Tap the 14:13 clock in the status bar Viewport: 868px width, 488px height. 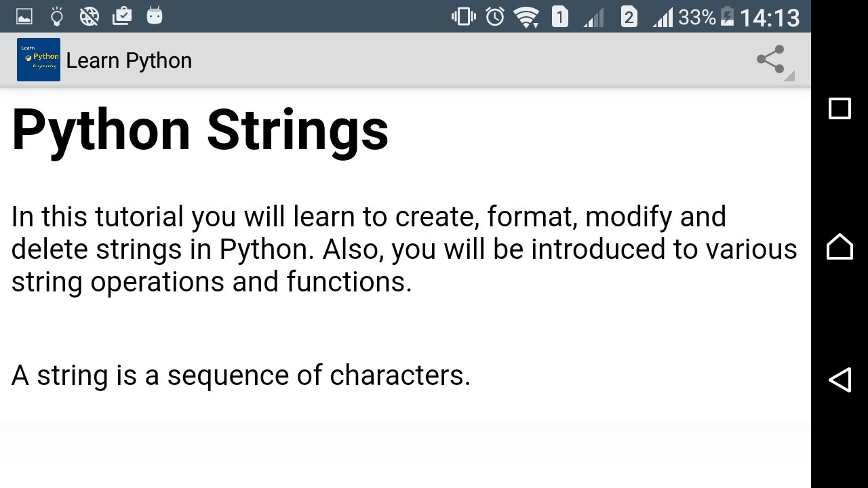[769, 17]
